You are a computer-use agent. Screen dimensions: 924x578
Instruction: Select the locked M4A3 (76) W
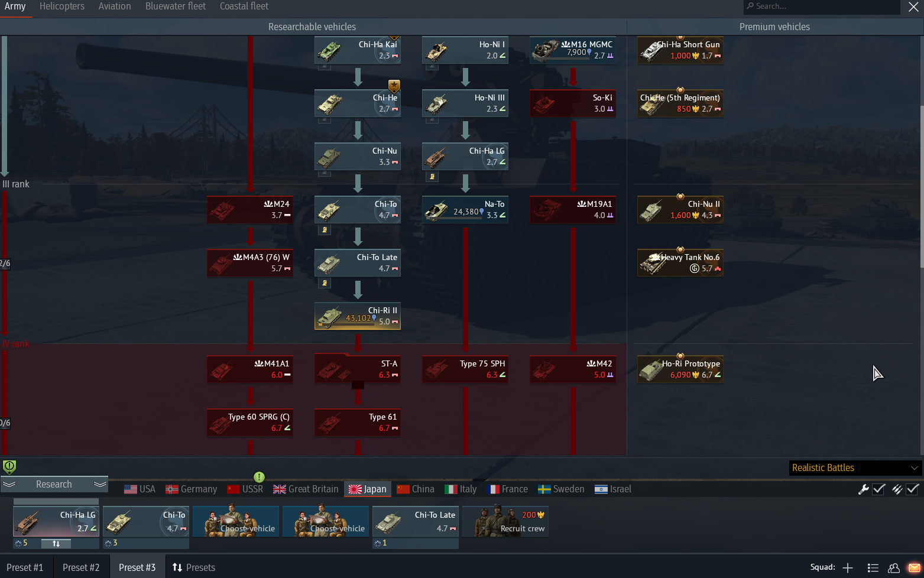point(250,263)
